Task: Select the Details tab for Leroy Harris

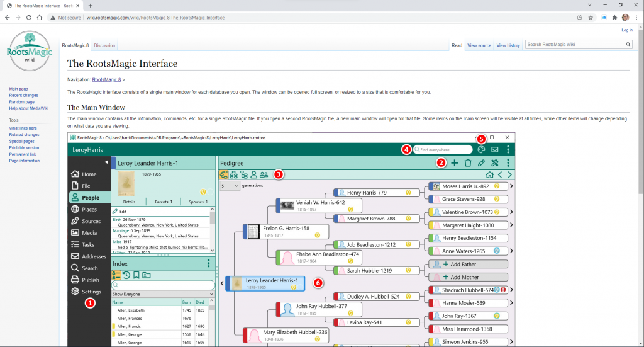Action: pos(129,202)
